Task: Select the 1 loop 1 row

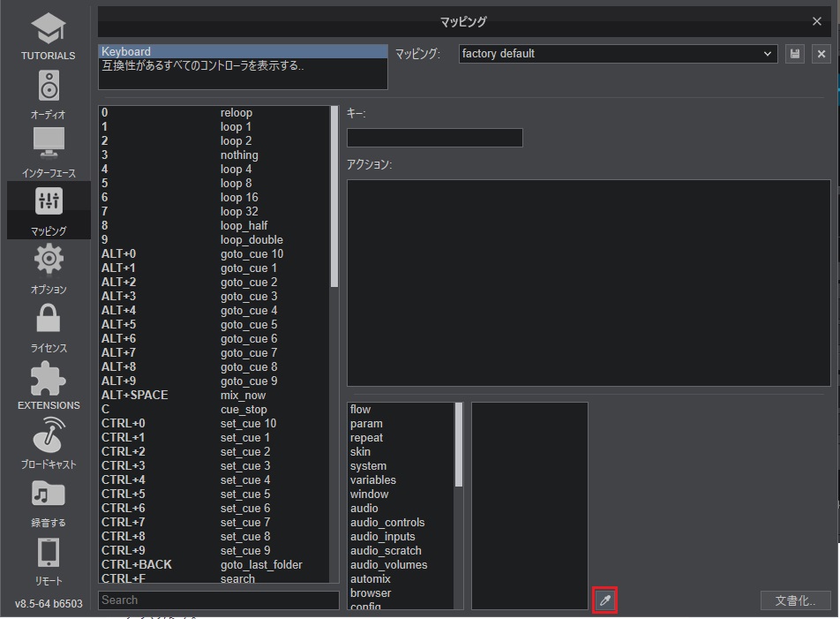Action: click(214, 127)
